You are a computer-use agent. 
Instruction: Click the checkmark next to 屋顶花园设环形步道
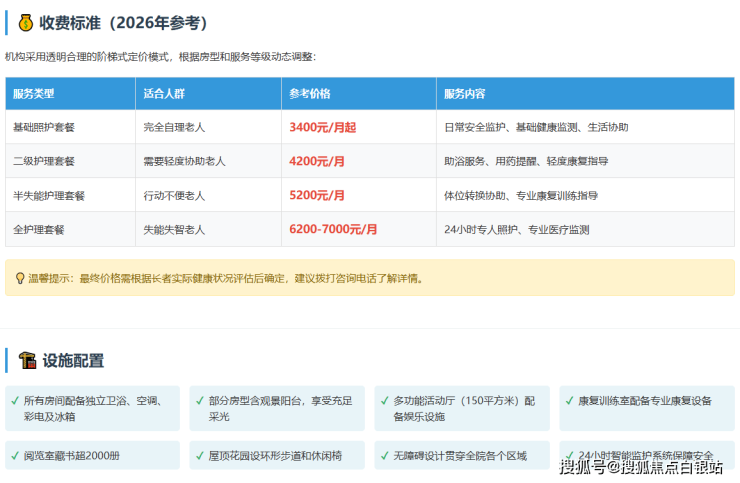[x=199, y=455]
